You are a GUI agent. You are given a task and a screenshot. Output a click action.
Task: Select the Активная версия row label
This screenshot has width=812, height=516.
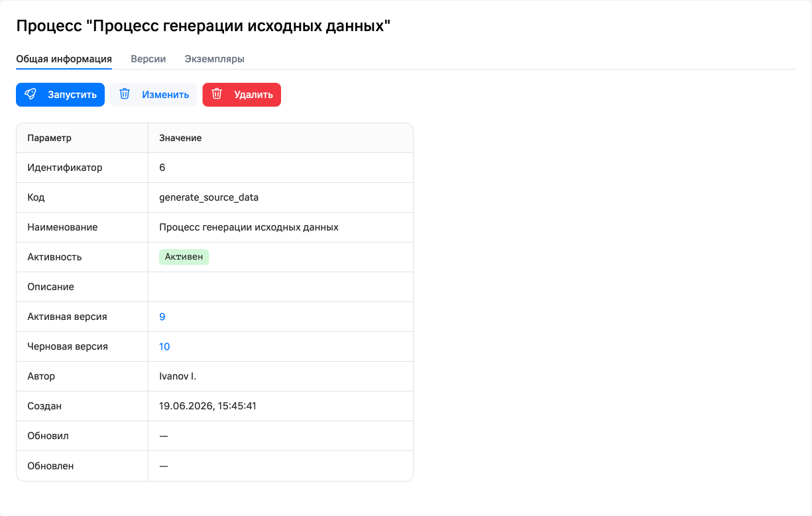(67, 317)
